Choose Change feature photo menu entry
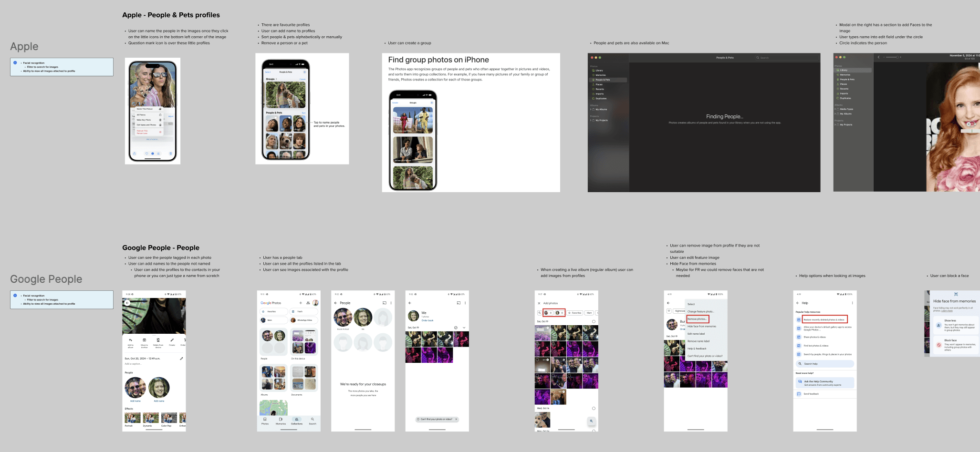 700,312
